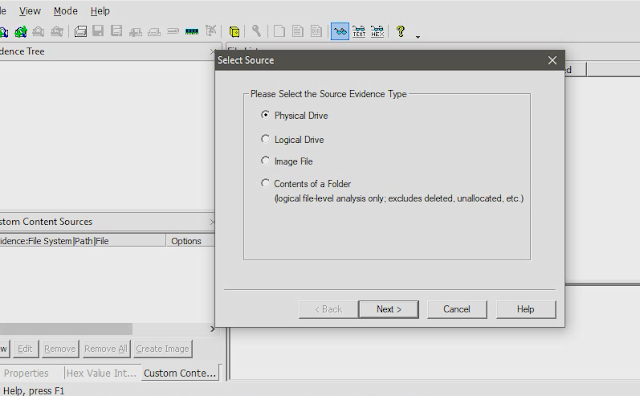Click the blank page Export Files icon
The image size is (640, 396).
coord(279,31)
